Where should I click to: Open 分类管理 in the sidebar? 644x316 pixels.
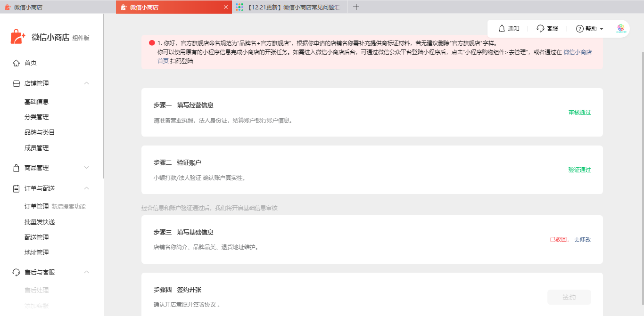point(36,117)
